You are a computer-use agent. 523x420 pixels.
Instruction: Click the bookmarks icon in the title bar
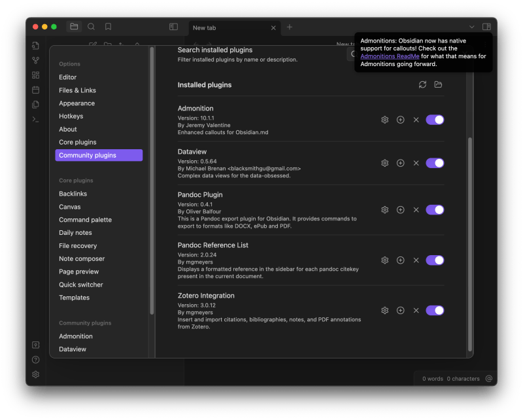tap(109, 27)
